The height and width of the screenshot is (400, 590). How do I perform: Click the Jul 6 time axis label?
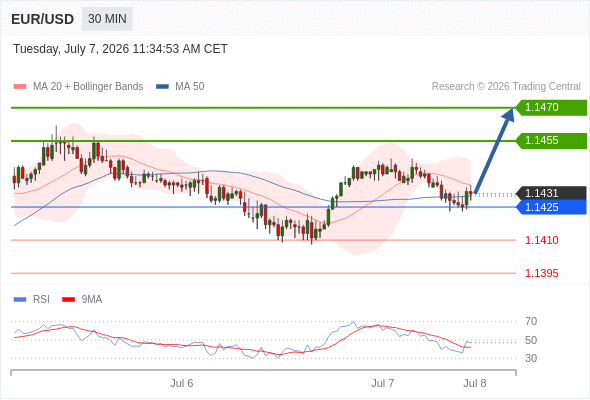pos(182,383)
